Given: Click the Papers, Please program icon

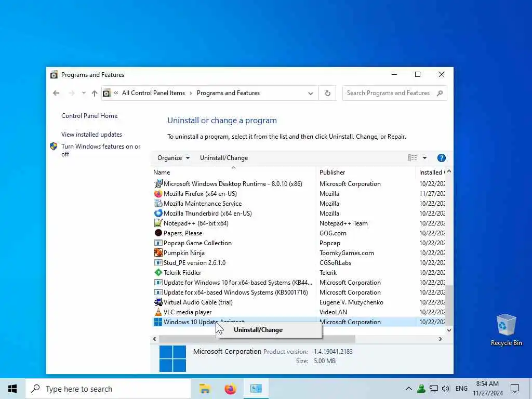Looking at the screenshot, I should tap(158, 233).
